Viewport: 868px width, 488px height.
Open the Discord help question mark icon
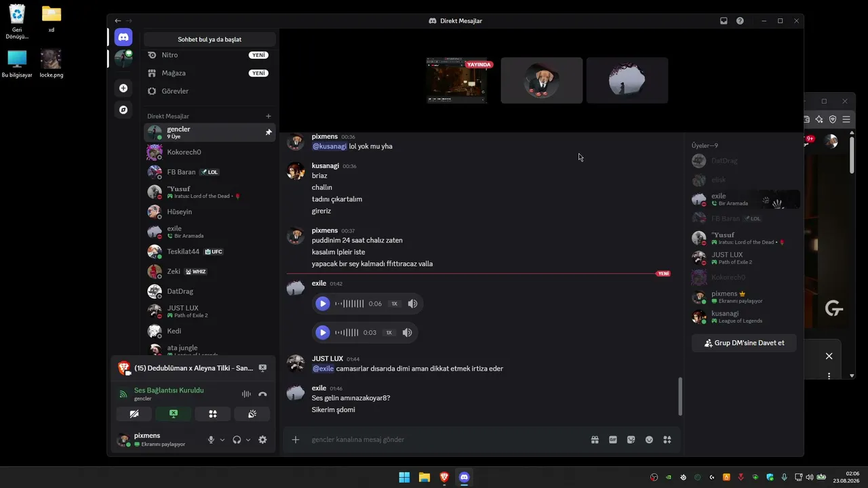click(740, 21)
